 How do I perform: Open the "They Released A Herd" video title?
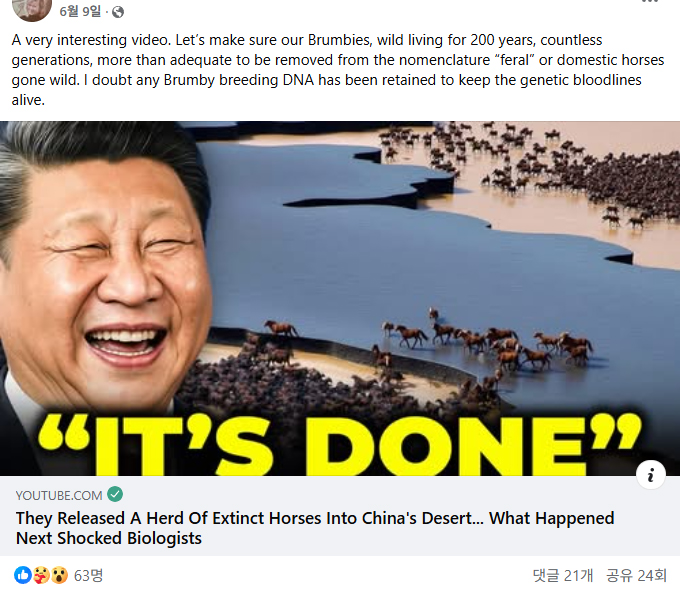click(315, 528)
